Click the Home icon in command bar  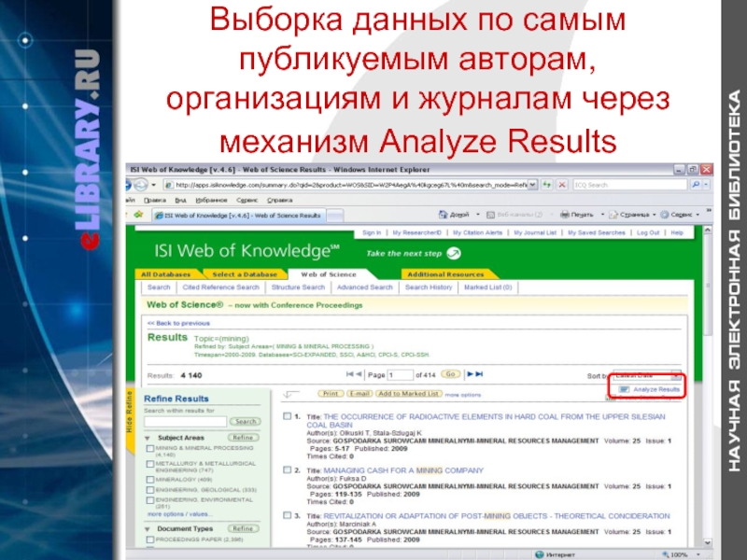pyautogui.click(x=443, y=215)
